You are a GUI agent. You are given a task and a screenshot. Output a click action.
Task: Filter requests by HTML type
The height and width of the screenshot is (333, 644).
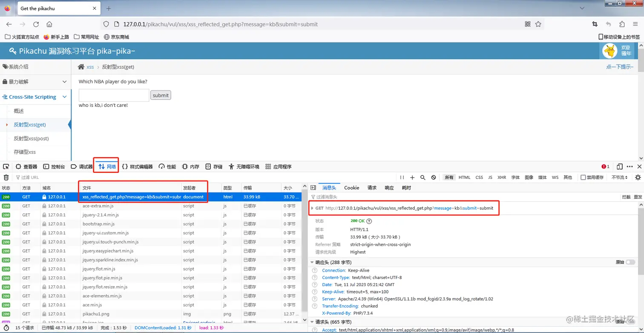point(464,178)
